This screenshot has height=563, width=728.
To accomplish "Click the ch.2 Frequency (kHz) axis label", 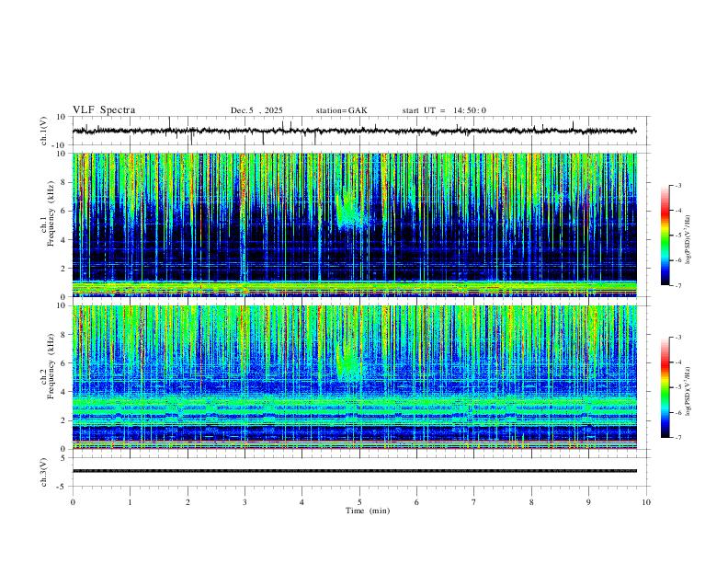I will tap(48, 367).
